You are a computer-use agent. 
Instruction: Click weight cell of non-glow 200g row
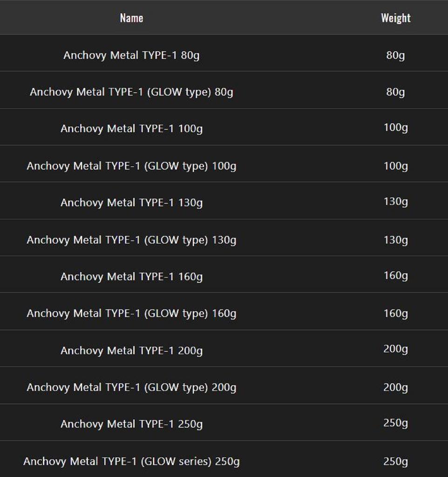click(x=395, y=349)
